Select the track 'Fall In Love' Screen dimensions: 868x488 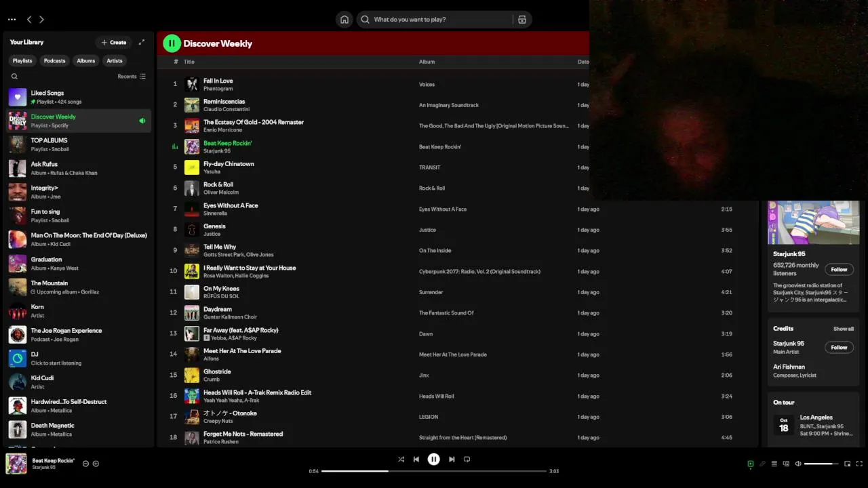click(x=218, y=81)
